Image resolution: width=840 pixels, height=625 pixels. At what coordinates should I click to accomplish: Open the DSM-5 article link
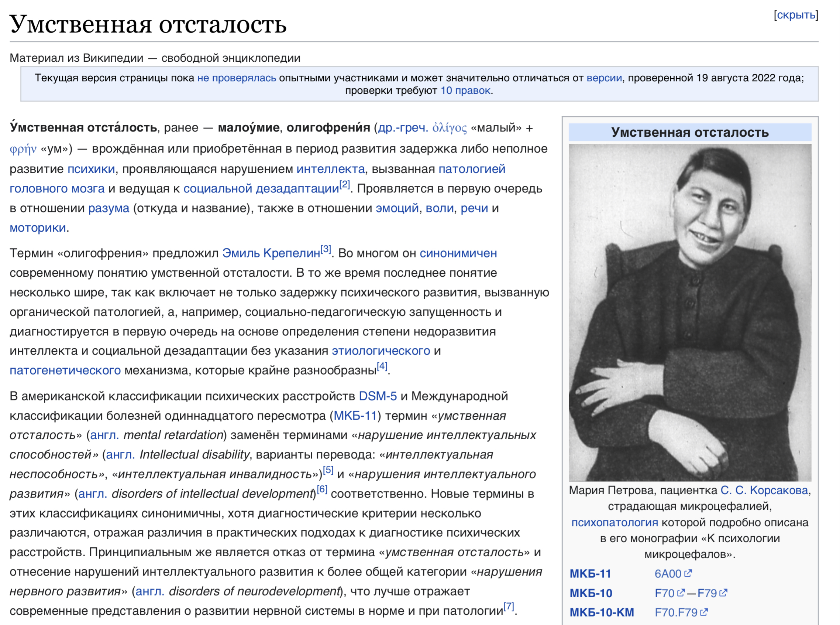377,396
